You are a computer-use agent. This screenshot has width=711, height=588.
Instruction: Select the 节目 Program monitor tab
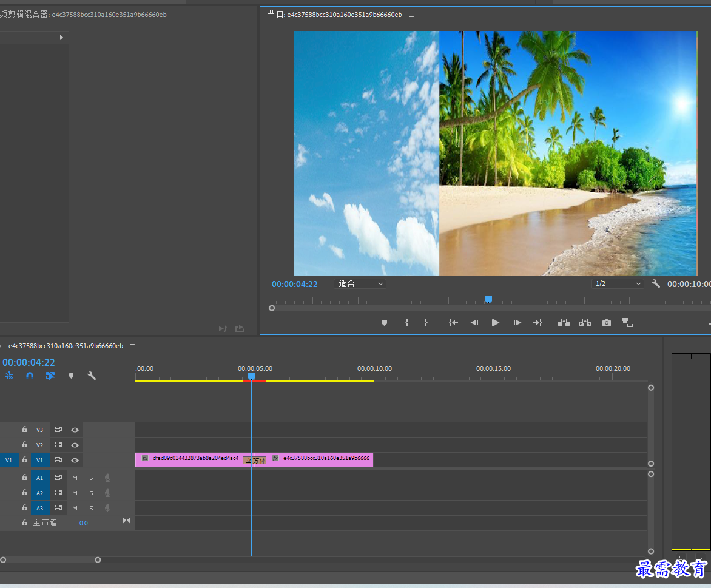tap(335, 15)
